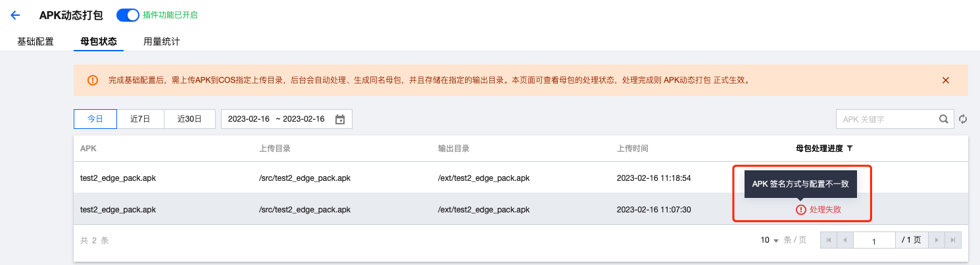Image resolution: width=980 pixels, height=265 pixels.
Task: Select the 近7日 date filter
Action: coord(140,119)
